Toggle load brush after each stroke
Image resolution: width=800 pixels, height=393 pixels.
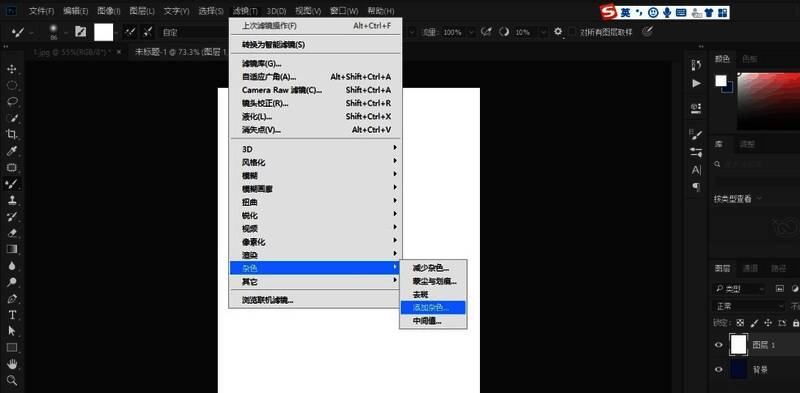coord(131,32)
